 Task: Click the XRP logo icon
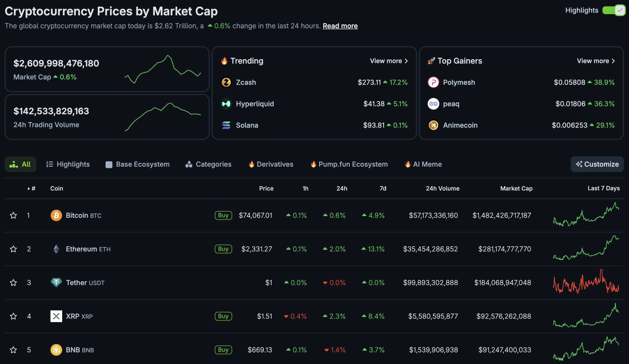56,316
